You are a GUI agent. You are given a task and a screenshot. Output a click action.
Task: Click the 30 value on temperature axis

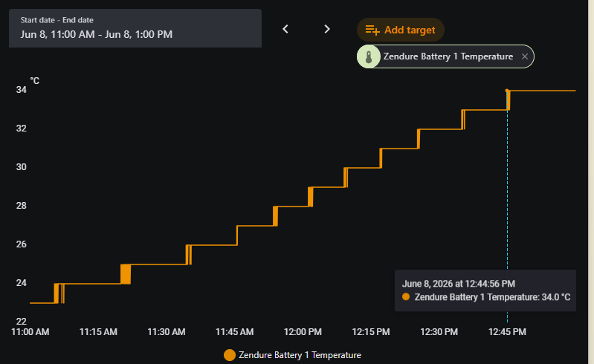(x=22, y=167)
